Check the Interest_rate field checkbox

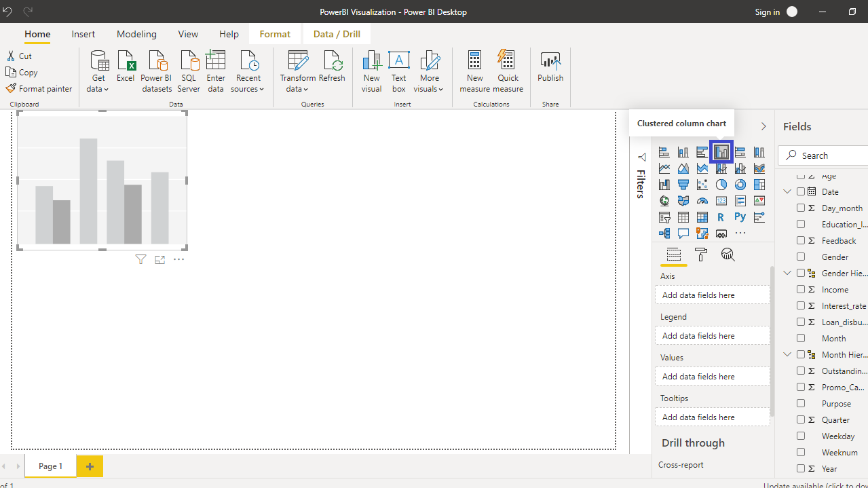801,305
